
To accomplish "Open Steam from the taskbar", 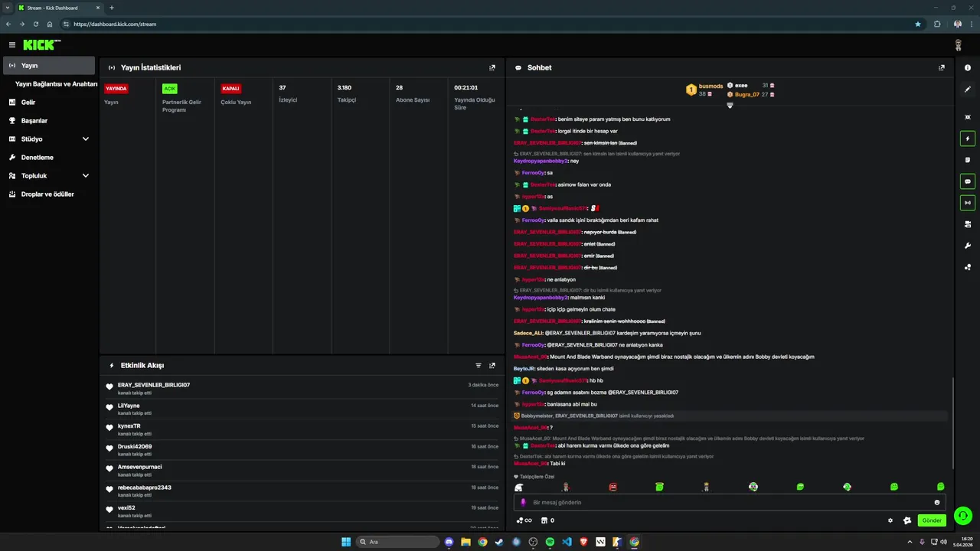I will tap(499, 542).
